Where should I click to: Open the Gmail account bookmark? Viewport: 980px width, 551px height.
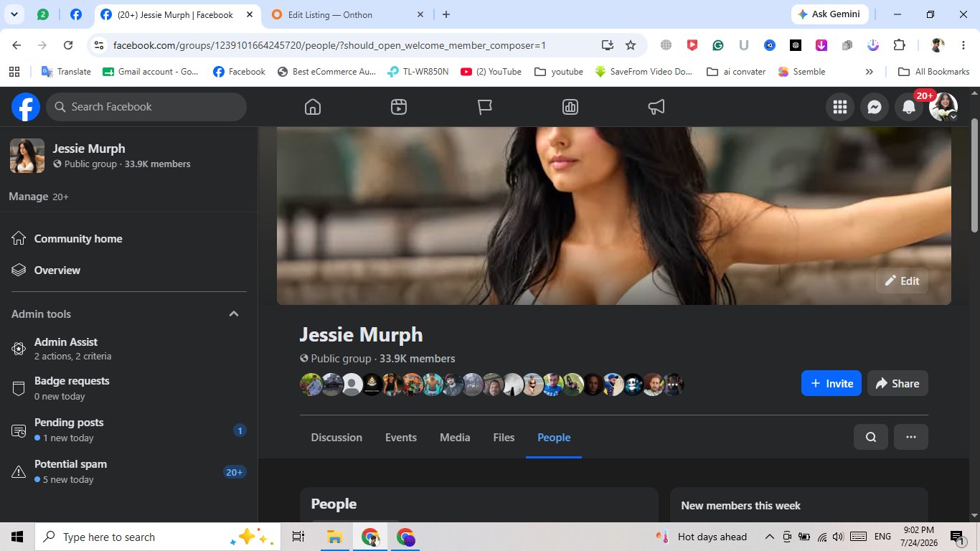click(151, 72)
